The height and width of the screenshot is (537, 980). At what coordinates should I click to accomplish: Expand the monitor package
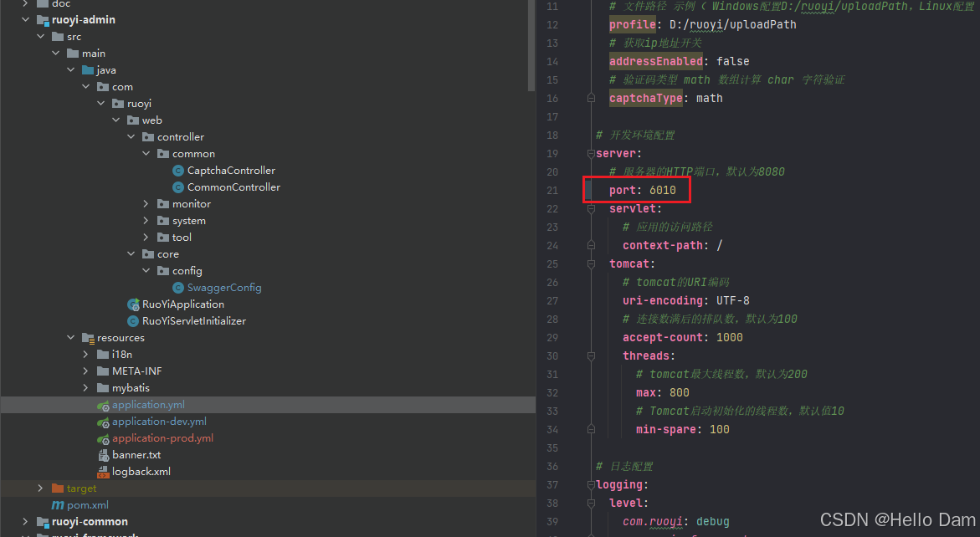(x=146, y=203)
